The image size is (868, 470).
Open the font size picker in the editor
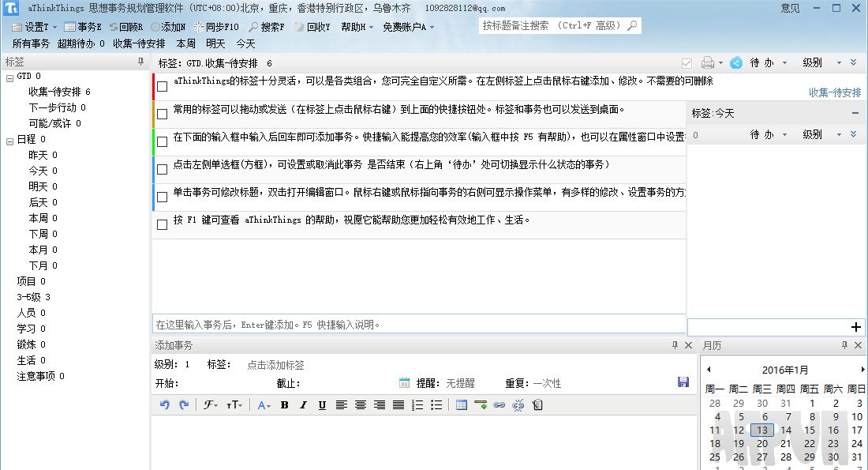click(234, 405)
